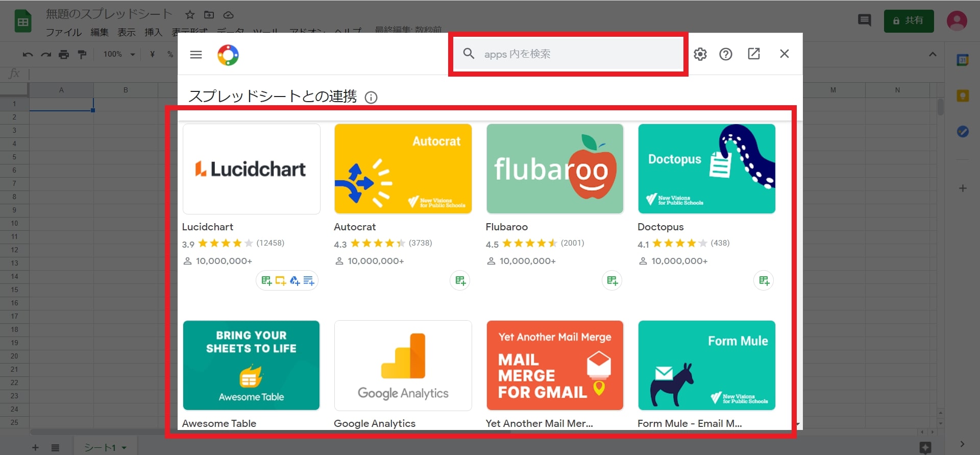This screenshot has width=980, height=455.
Task: Click the print toolbar icon
Action: 64,54
